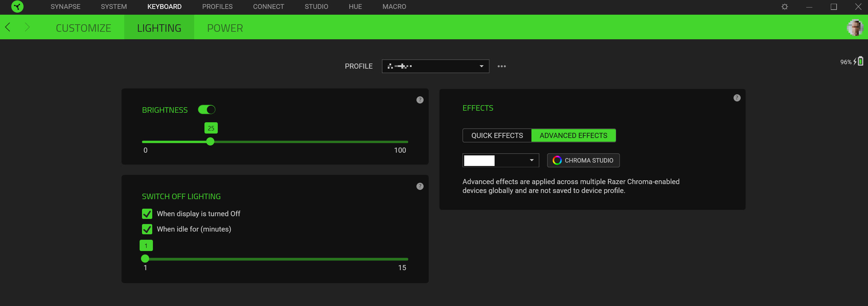Open the PROFILES menu tab
The width and height of the screenshot is (868, 306).
click(217, 7)
